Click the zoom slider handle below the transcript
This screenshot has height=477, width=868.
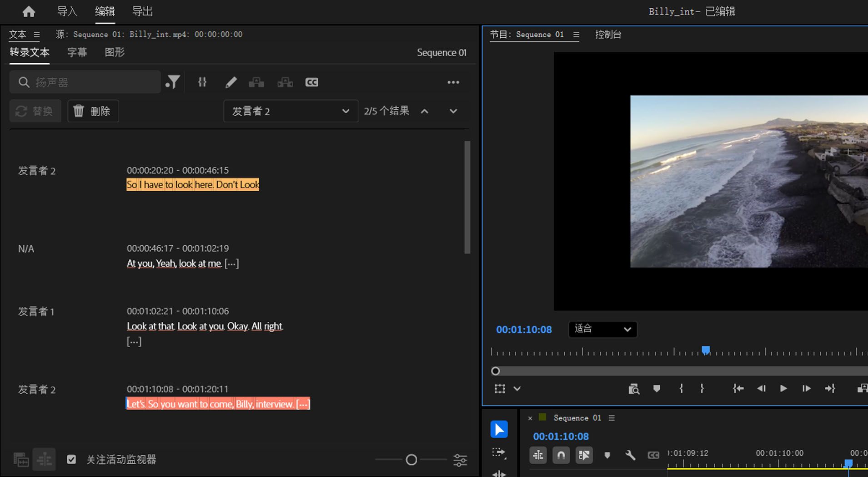411,459
